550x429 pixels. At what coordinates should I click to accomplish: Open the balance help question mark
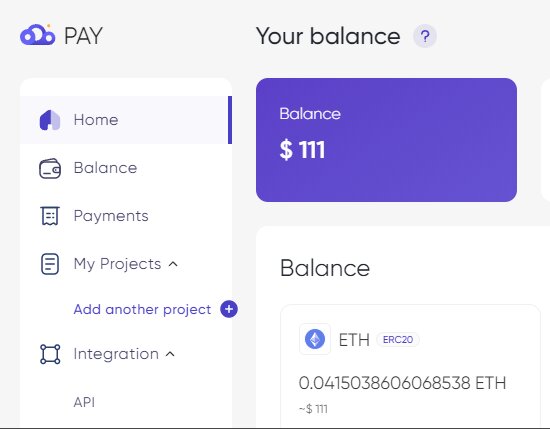(425, 36)
